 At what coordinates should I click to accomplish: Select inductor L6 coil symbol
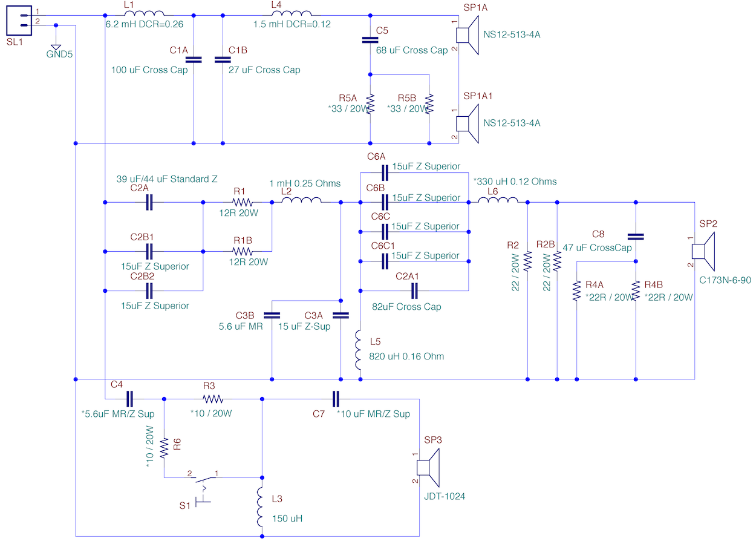click(498, 200)
